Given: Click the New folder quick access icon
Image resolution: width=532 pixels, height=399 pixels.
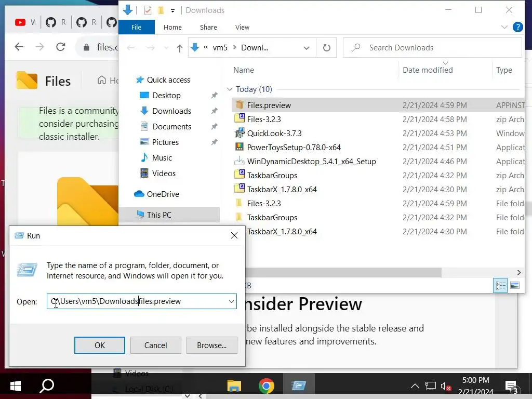Looking at the screenshot, I should [x=161, y=10].
